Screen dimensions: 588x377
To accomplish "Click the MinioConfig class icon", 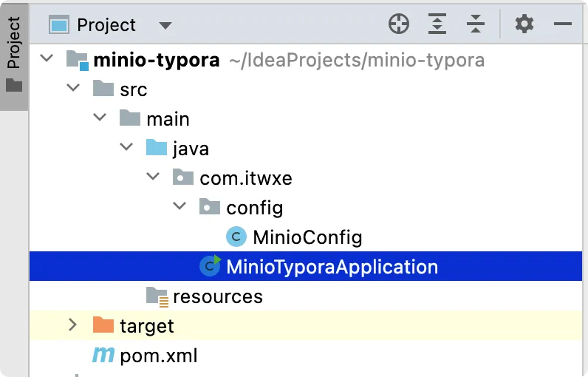I will [236, 237].
